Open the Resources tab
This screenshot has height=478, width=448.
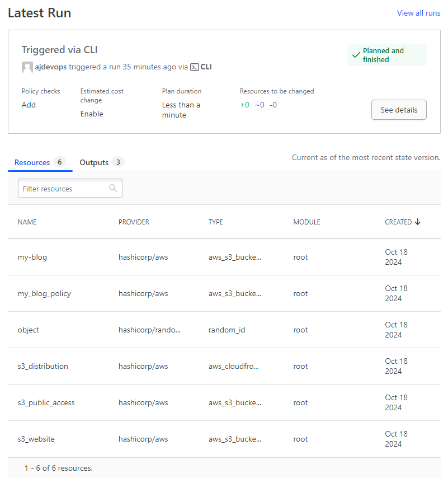[40, 162]
